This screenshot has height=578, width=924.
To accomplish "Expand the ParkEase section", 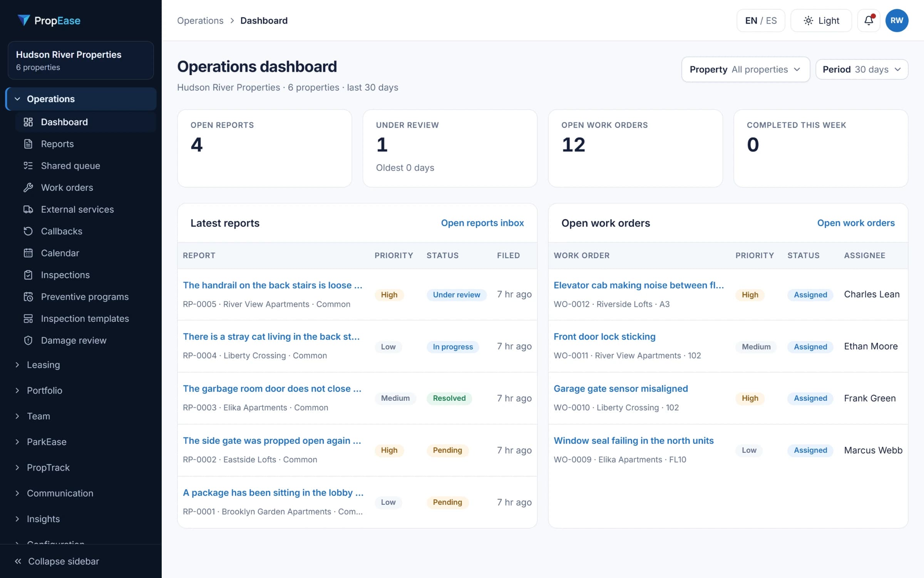I will tap(81, 442).
